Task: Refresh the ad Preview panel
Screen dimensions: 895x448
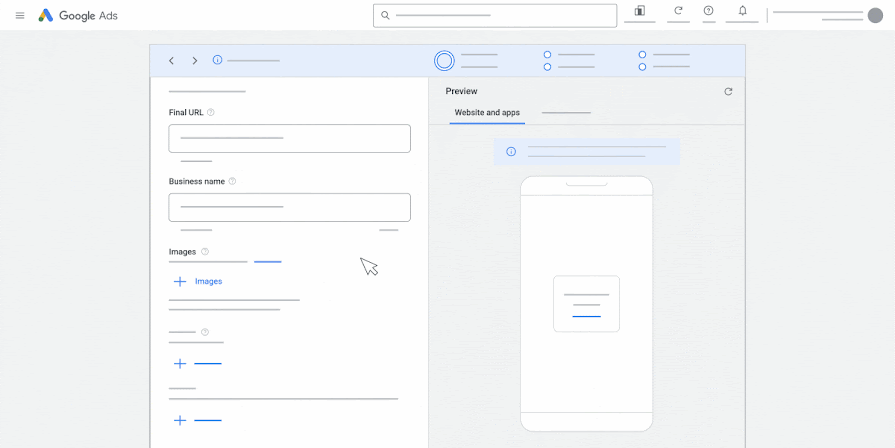Action: (x=728, y=91)
